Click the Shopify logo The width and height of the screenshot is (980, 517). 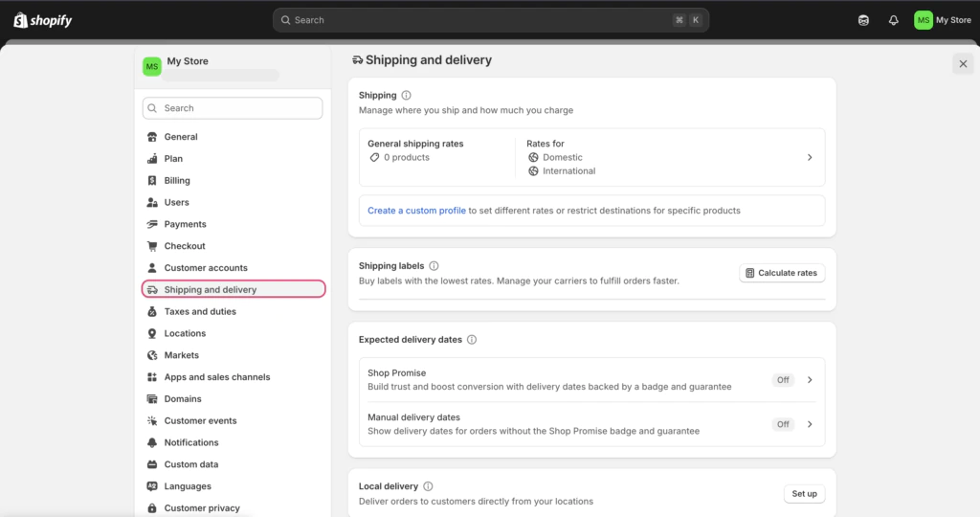[42, 20]
